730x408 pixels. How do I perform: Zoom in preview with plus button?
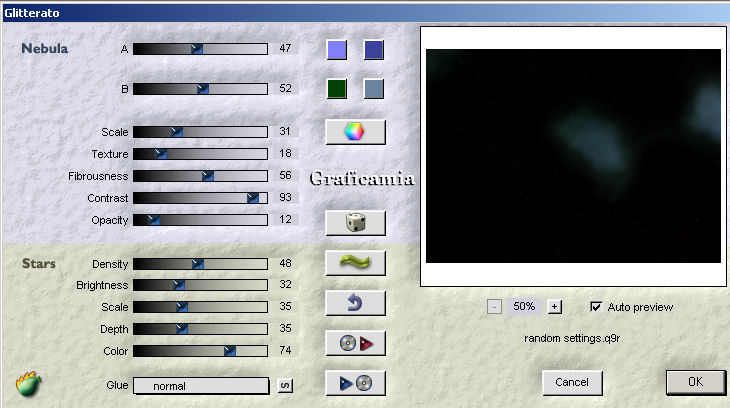coord(554,307)
